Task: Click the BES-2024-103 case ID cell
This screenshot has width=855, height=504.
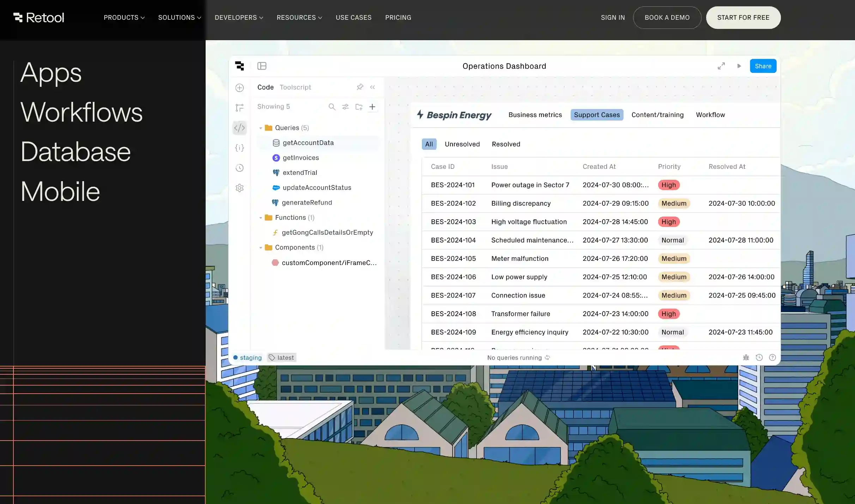Action: pos(453,222)
